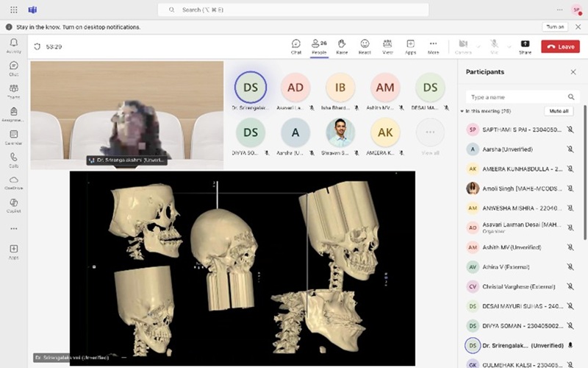Image resolution: width=588 pixels, height=368 pixels.
Task: Open the More actions menu
Action: point(433,46)
